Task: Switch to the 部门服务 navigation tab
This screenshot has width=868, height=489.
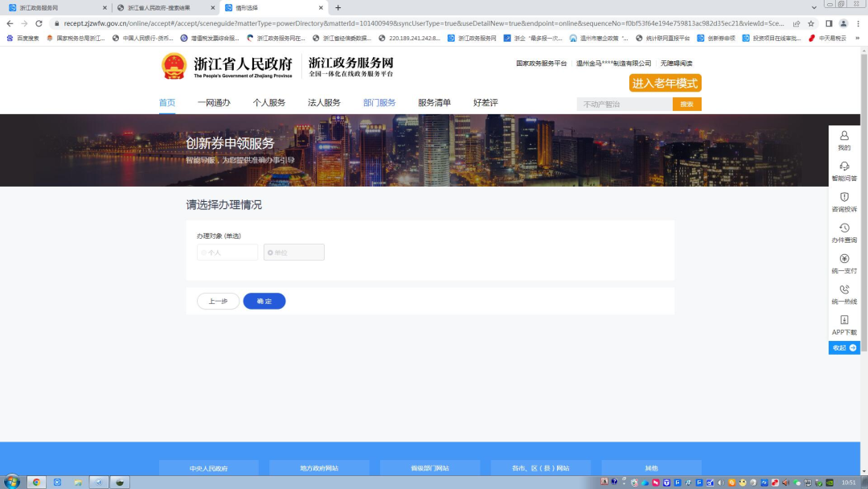Action: coord(379,102)
